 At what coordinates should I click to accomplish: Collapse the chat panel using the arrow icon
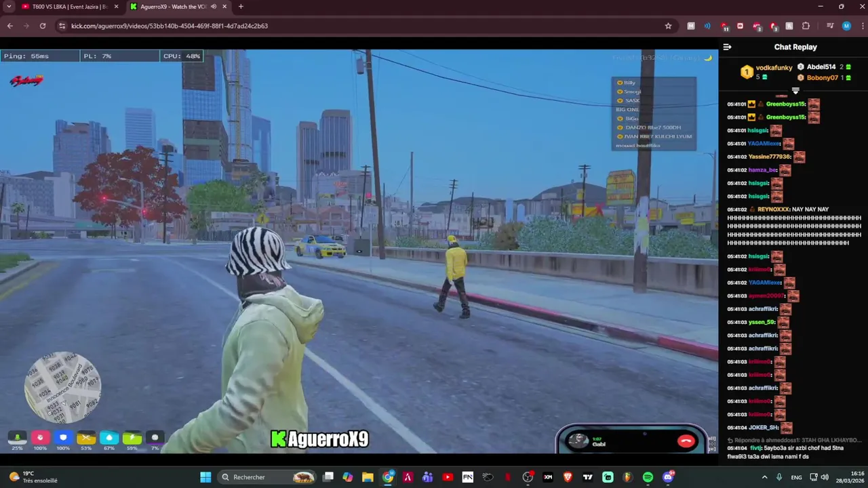pos(727,47)
